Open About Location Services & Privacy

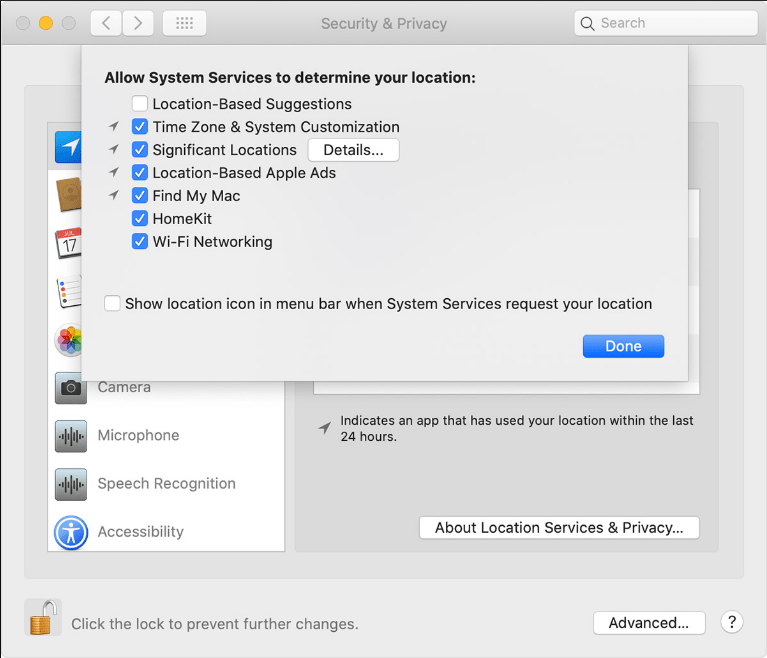tap(559, 528)
